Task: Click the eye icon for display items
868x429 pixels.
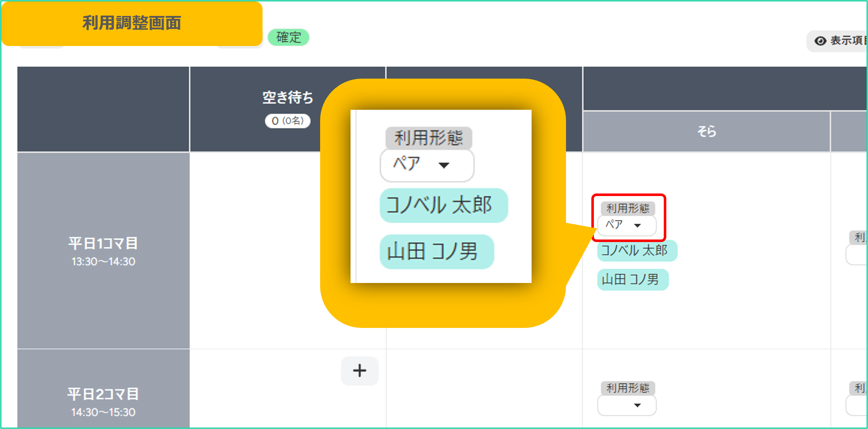Action: [820, 41]
